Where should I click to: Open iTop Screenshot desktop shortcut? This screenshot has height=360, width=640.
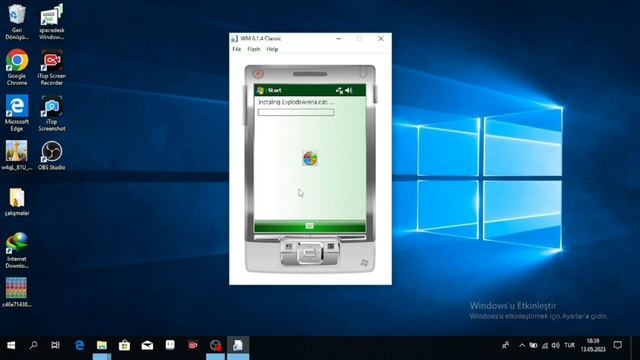51,113
